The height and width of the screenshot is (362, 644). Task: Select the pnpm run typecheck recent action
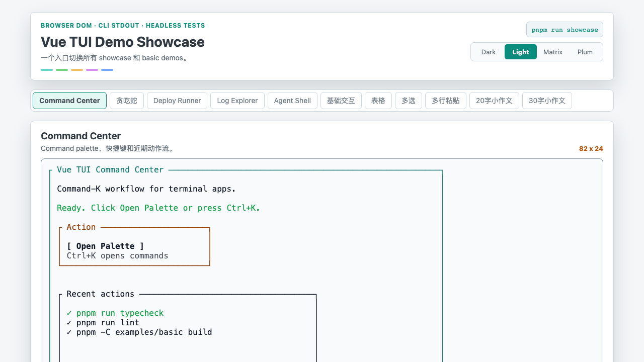115,313
